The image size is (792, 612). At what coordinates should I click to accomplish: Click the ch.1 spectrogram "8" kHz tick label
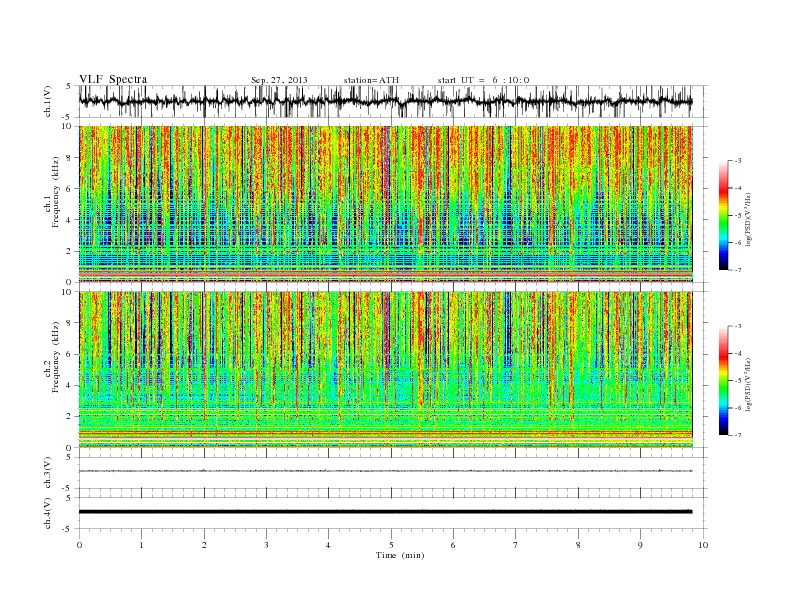click(69, 158)
